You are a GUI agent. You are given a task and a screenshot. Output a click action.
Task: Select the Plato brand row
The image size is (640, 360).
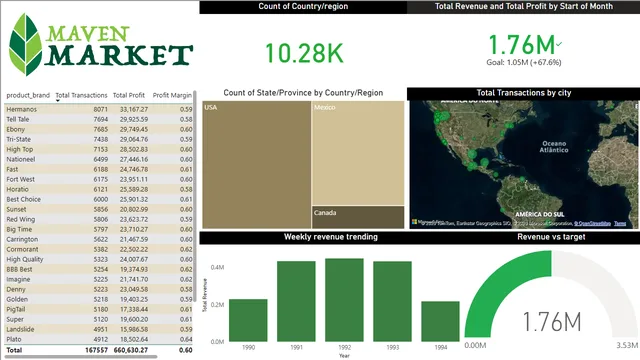(99, 340)
